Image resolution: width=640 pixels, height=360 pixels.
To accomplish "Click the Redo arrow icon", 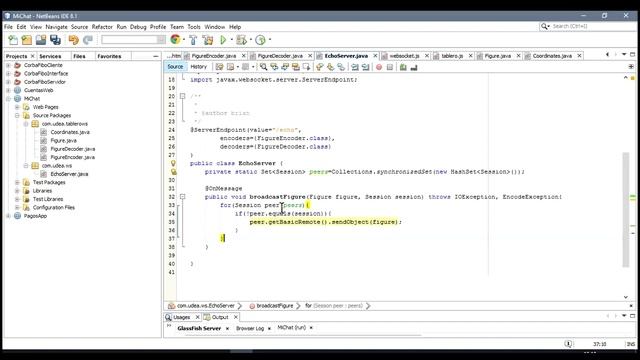I will tap(88, 40).
